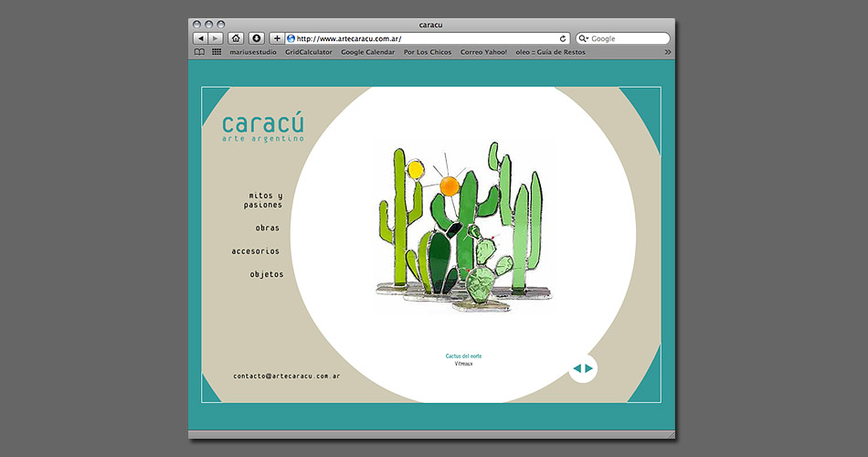
Task: Reload page using the refresh icon
Action: coord(563,38)
